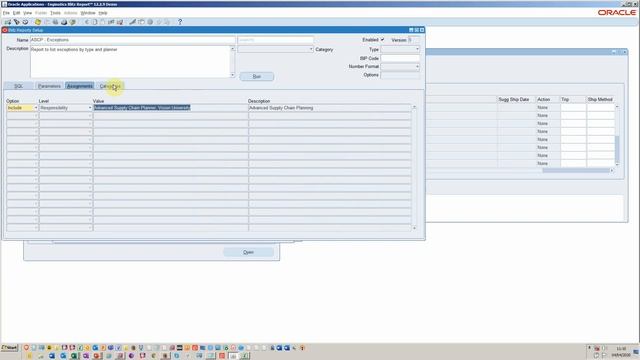Click the Translations globe toolbar icon
This screenshot has height=360, width=640.
tap(150, 22)
